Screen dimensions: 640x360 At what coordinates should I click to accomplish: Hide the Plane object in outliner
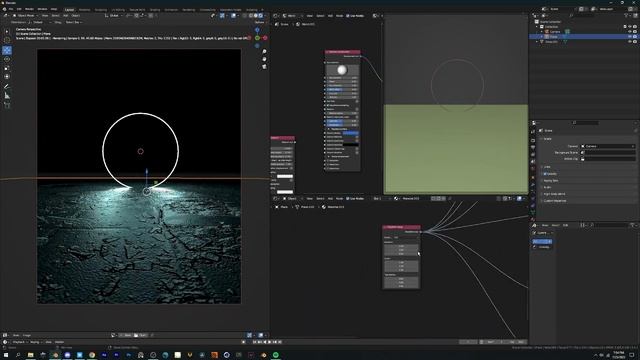(629, 37)
